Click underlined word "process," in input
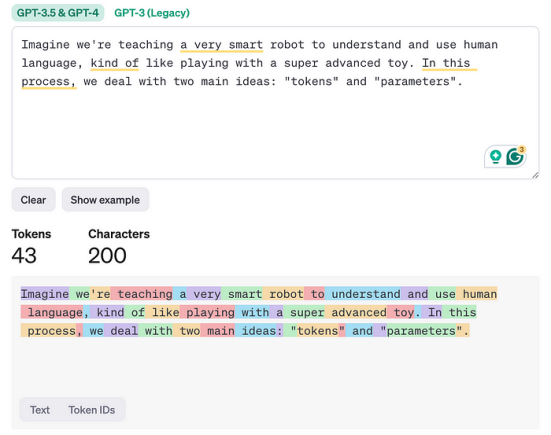Screen dimensions: 551x435 [48, 82]
